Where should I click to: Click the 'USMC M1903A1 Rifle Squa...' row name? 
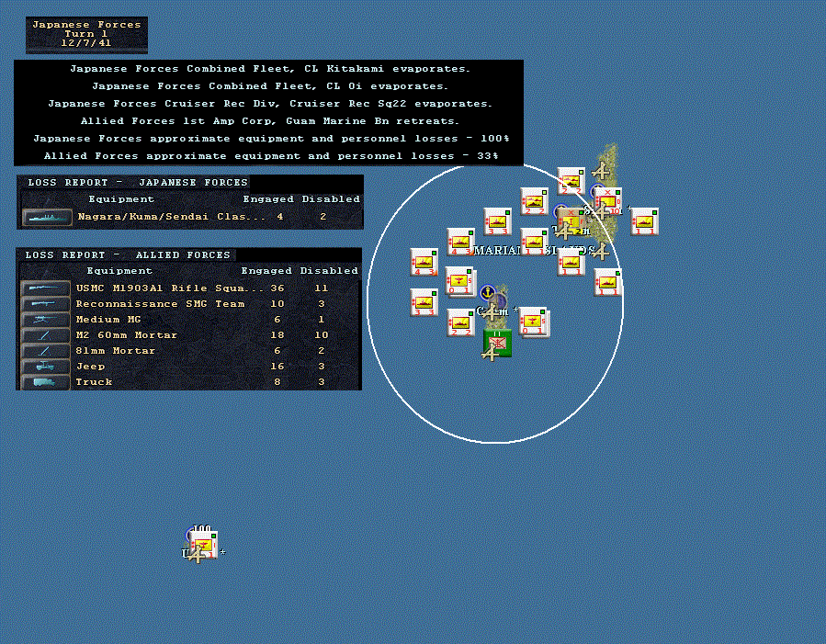pyautogui.click(x=170, y=288)
